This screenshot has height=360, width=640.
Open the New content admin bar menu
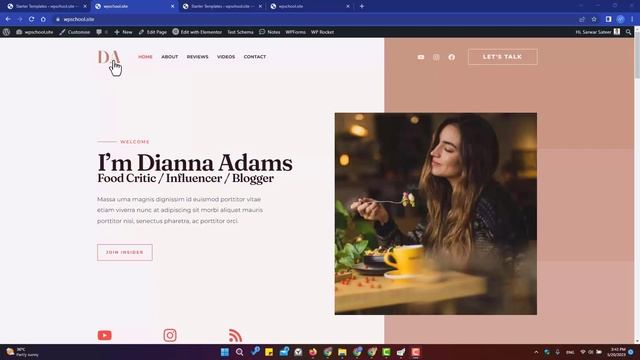pyautogui.click(x=123, y=32)
